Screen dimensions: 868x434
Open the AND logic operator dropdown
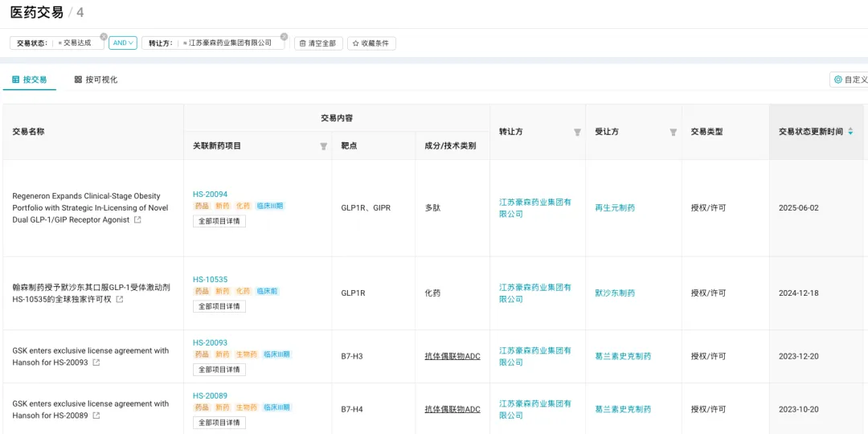click(x=123, y=43)
